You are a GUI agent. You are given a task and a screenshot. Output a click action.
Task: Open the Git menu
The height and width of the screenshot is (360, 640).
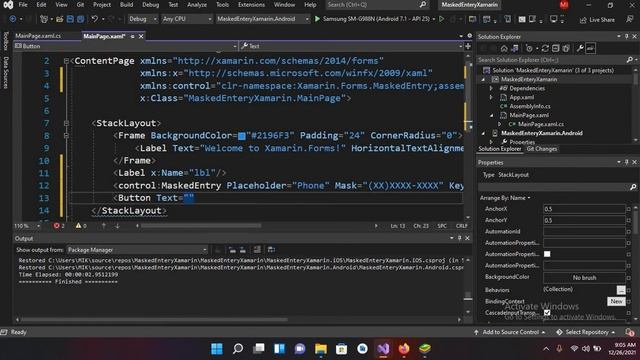(80, 5)
